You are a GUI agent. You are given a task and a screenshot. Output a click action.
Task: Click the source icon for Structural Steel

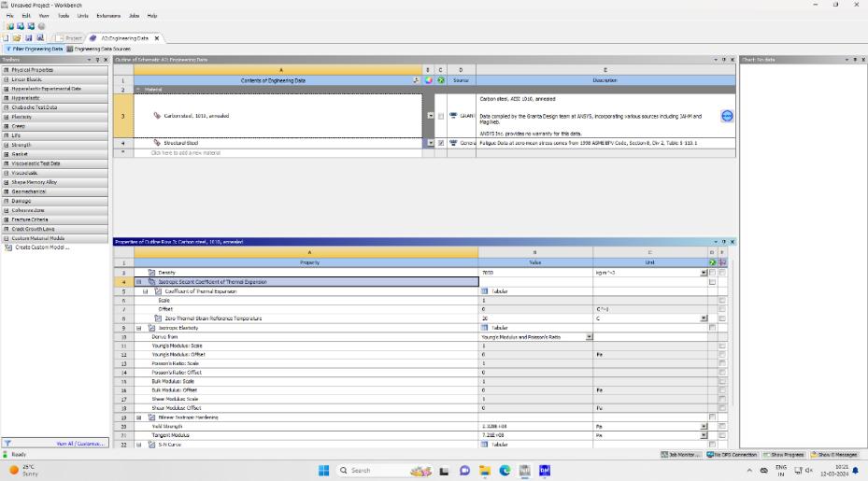(453, 143)
